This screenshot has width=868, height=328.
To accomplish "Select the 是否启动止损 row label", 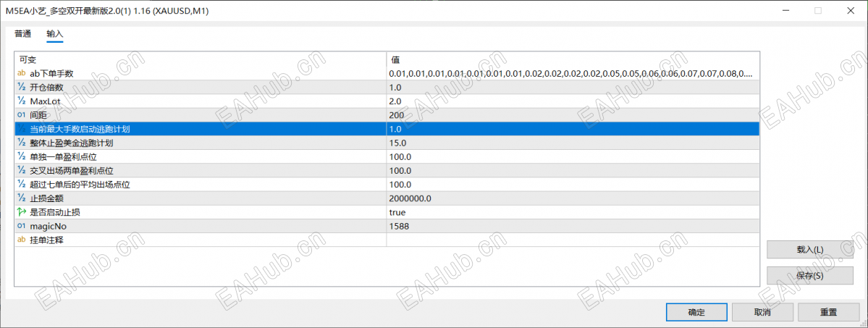I will pyautogui.click(x=56, y=212).
